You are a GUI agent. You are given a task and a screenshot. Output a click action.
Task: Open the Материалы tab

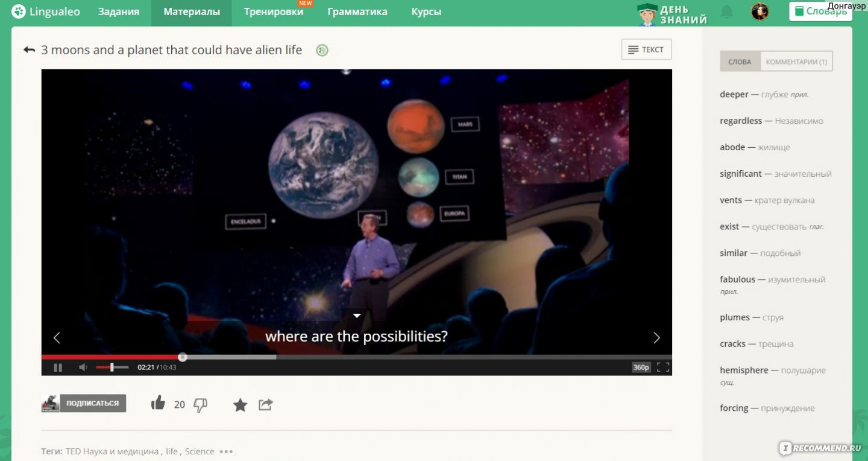[x=192, y=11]
